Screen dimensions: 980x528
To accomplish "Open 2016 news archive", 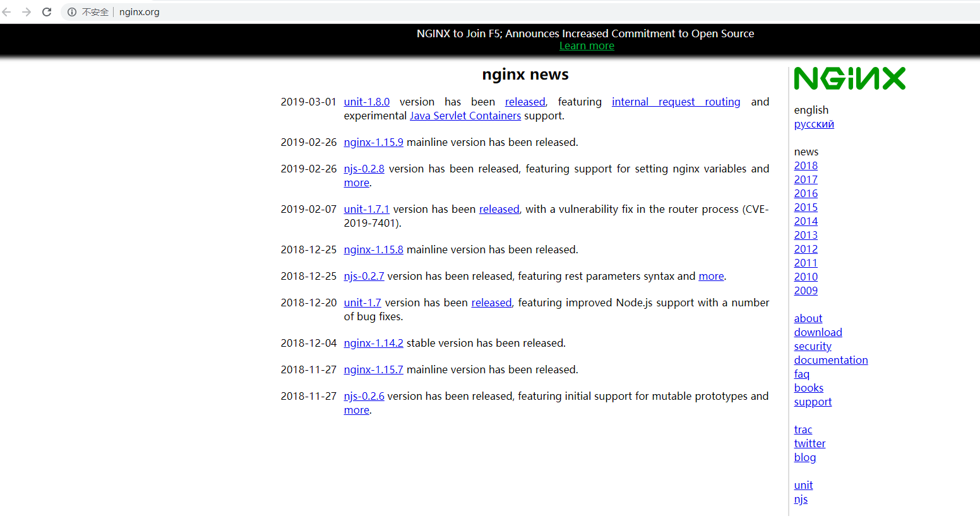I will pyautogui.click(x=806, y=193).
